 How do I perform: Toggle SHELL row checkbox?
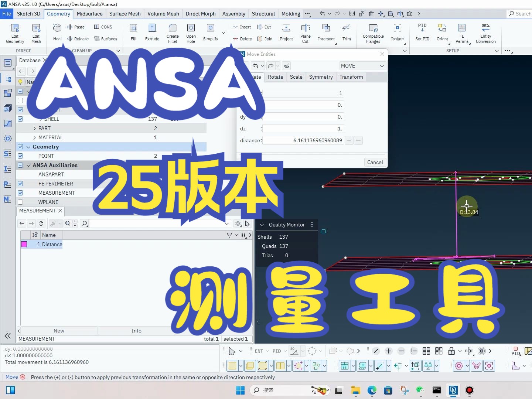[x=20, y=119]
